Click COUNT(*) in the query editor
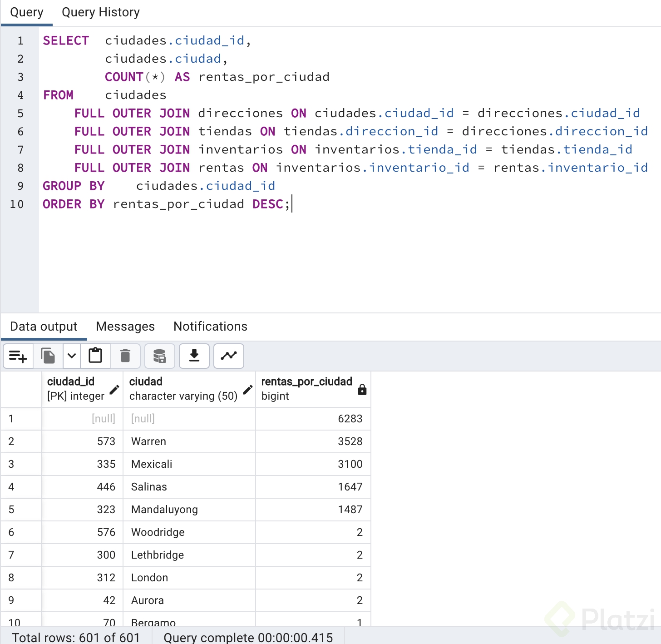The width and height of the screenshot is (661, 644). point(135,77)
